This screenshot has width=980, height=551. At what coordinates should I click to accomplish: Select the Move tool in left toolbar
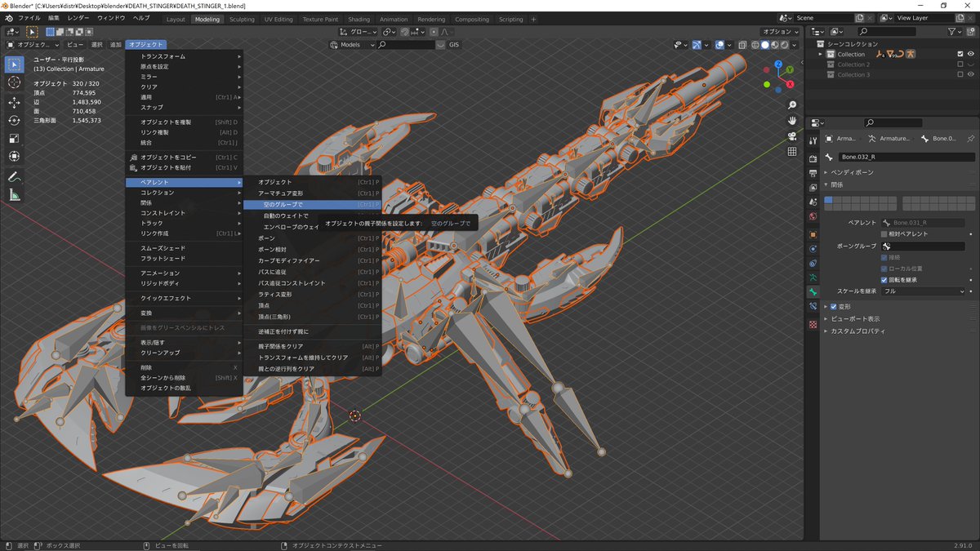14,102
